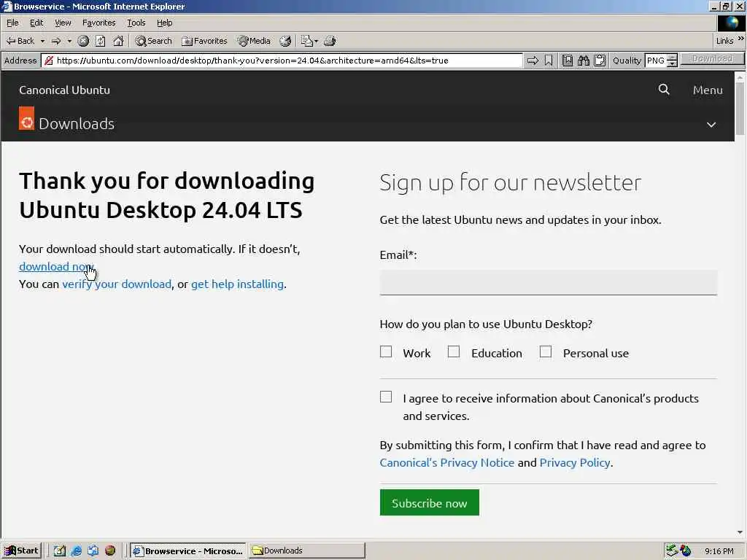Click the page image icon in Browservice bar

coord(568,61)
